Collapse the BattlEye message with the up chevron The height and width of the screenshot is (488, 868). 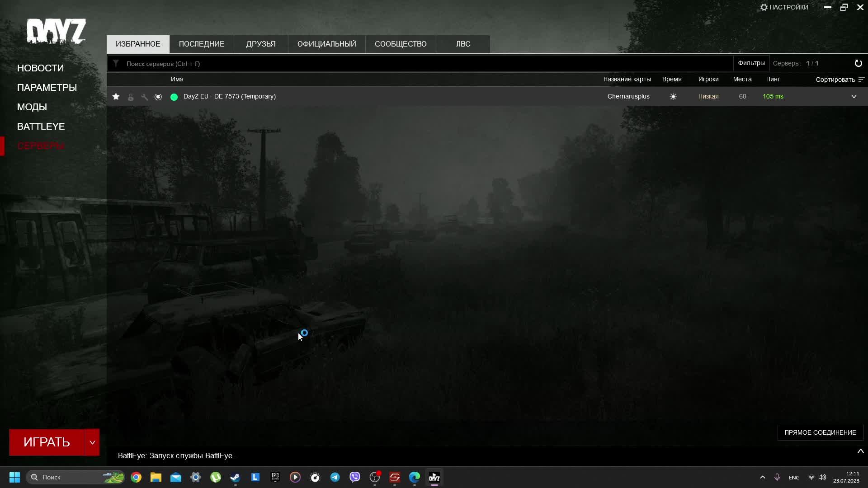pos(860,450)
